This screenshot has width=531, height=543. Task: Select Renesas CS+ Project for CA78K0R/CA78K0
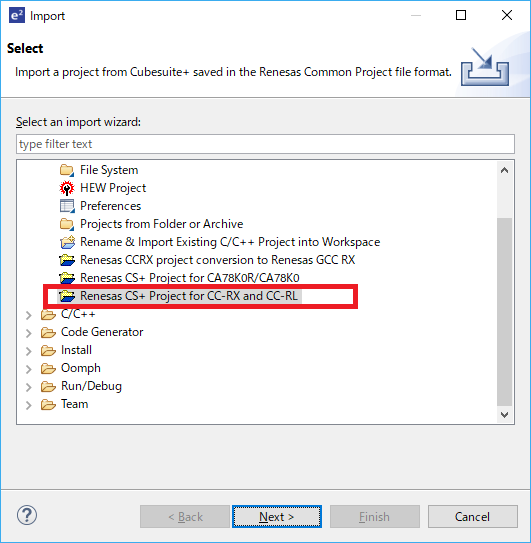click(190, 278)
